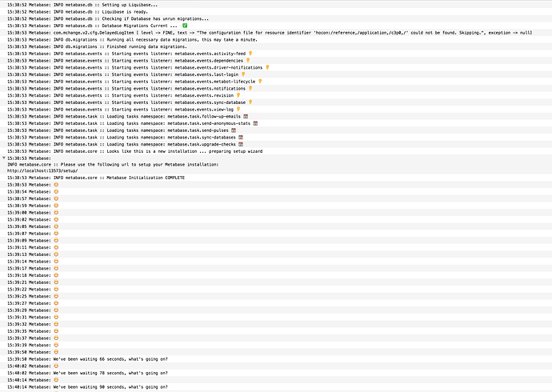552x392 pixels.
Task: Select the com.mchange.v2.cfg.DelayedLogItem log line
Action: (276, 33)
